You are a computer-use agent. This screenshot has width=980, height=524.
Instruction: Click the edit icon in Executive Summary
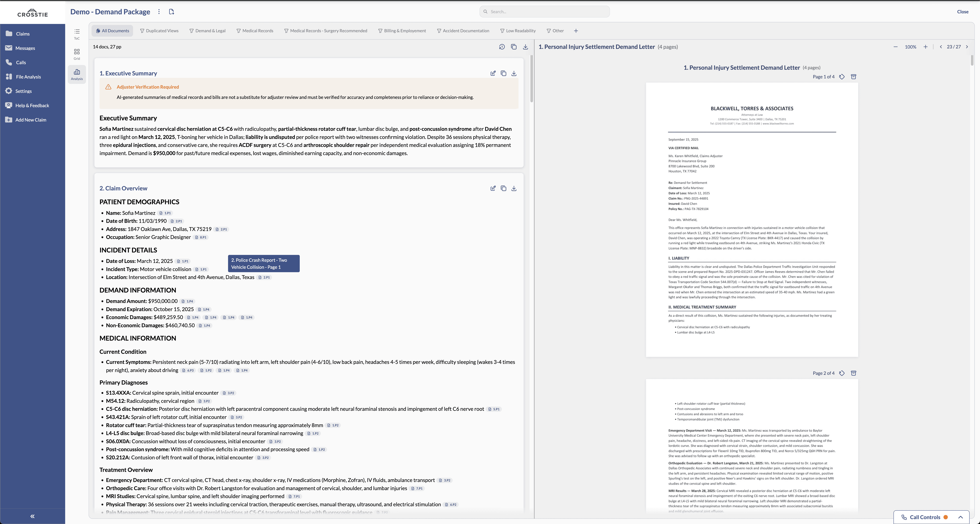(x=493, y=73)
